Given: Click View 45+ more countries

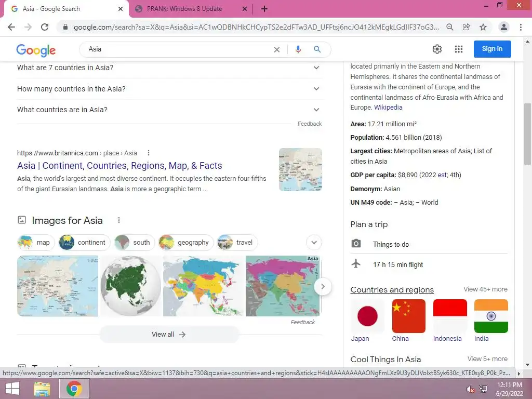Looking at the screenshot, I should [486, 289].
